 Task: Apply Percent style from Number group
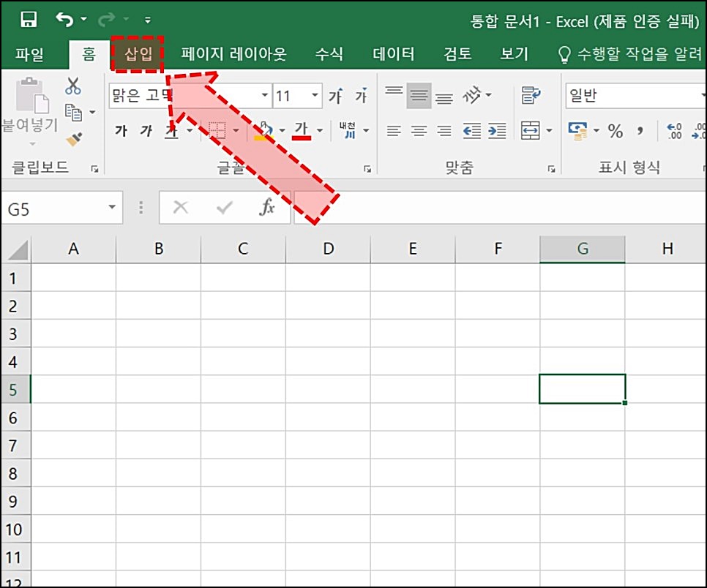click(x=617, y=131)
